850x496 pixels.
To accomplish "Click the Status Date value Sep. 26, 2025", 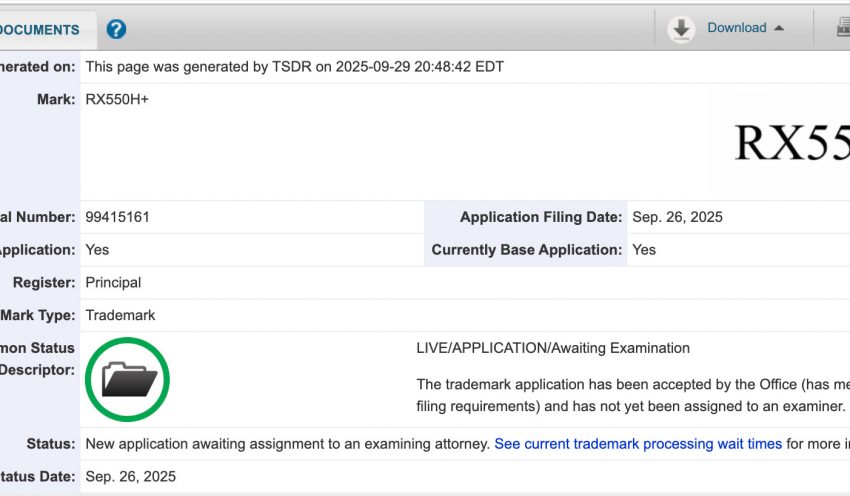I will coord(131,477).
